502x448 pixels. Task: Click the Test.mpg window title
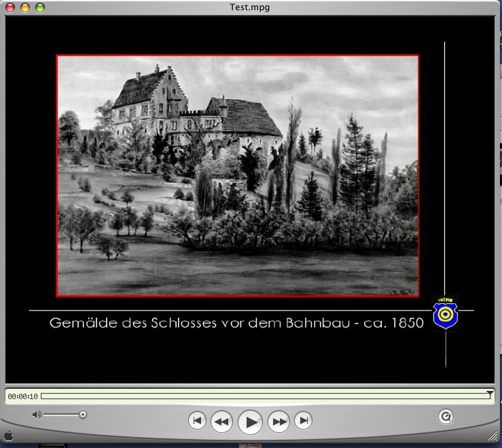click(x=251, y=7)
